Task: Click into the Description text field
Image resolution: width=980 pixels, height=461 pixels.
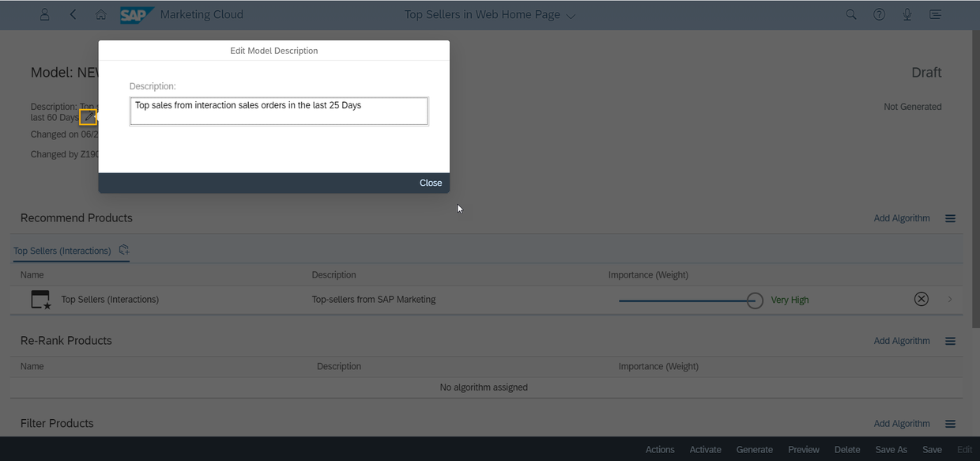Action: coord(279,111)
